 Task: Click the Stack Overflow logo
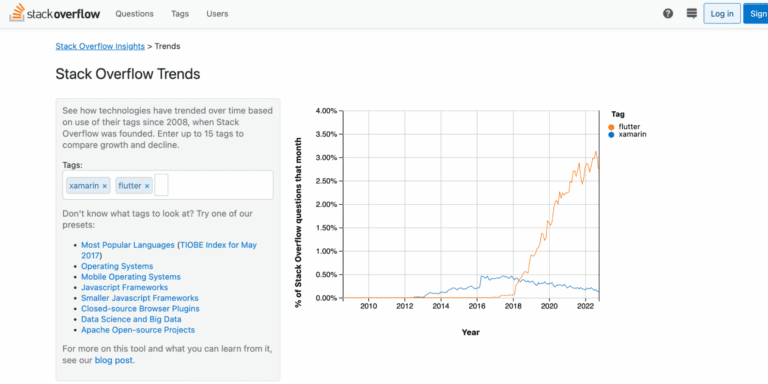(54, 13)
